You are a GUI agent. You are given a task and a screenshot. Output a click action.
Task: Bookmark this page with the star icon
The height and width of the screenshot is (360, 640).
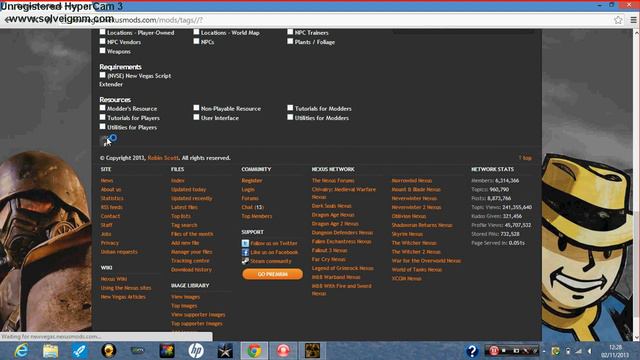click(618, 20)
